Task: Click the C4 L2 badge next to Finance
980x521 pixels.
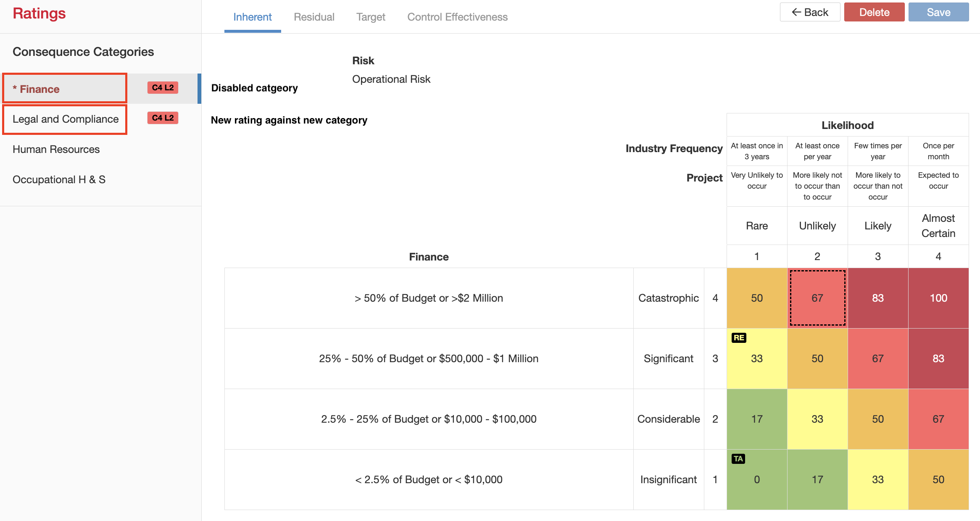Action: click(163, 88)
